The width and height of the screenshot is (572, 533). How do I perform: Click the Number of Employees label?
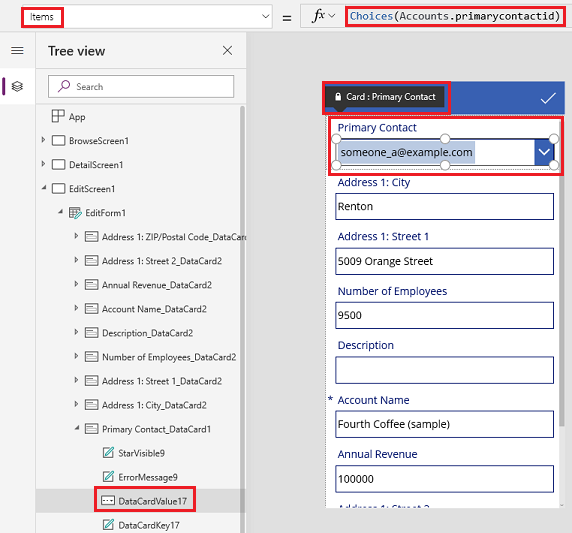(392, 291)
